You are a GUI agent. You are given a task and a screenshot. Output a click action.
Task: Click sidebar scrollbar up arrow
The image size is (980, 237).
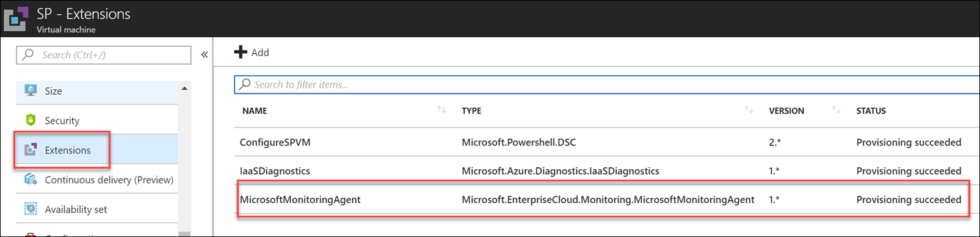point(184,89)
